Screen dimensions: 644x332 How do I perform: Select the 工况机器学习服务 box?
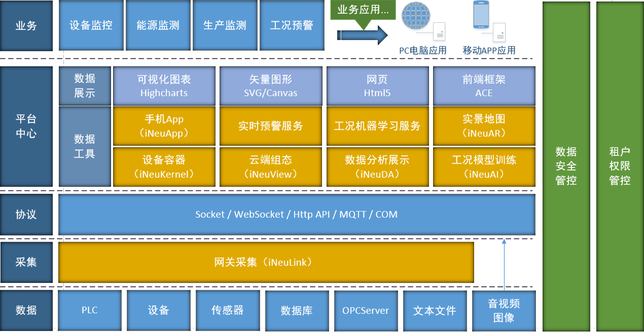pos(377,126)
